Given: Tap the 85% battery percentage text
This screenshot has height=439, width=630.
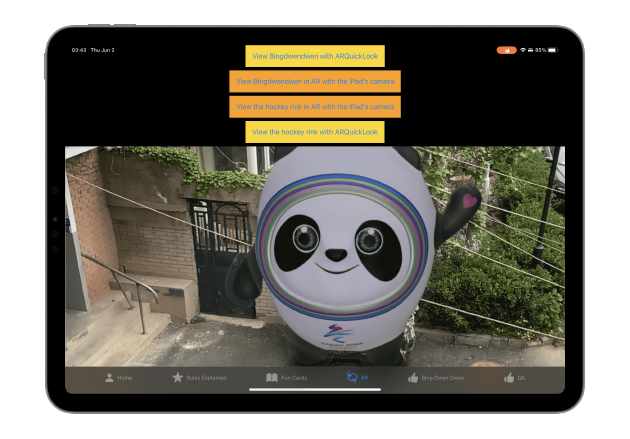Looking at the screenshot, I should click(x=540, y=50).
